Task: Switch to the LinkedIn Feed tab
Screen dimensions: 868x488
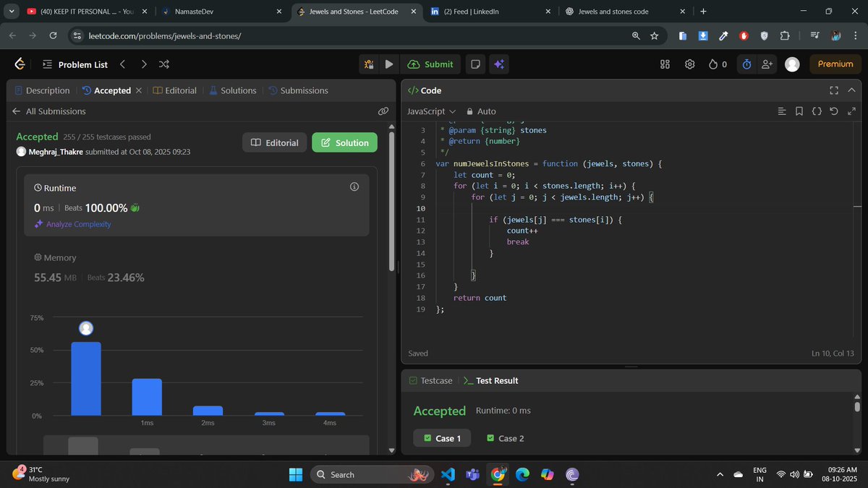Action: [x=492, y=12]
